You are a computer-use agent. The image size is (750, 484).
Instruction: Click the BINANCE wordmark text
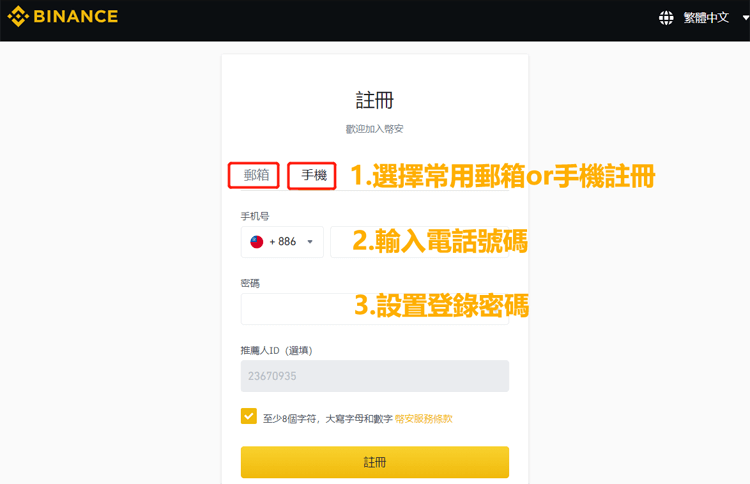click(76, 17)
